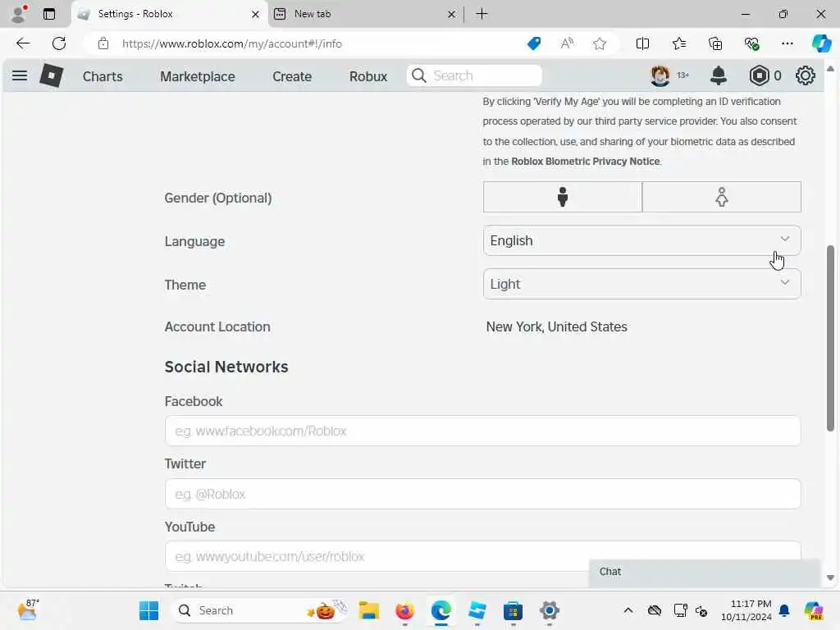Open Microsoft Store from taskbar

(x=513, y=610)
